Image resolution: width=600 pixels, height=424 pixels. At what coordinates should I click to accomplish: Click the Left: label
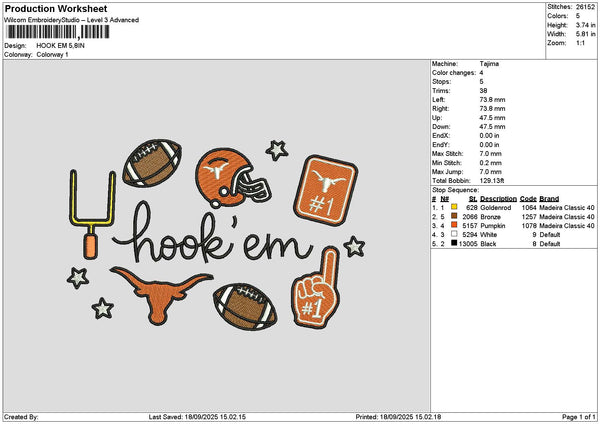tap(439, 99)
